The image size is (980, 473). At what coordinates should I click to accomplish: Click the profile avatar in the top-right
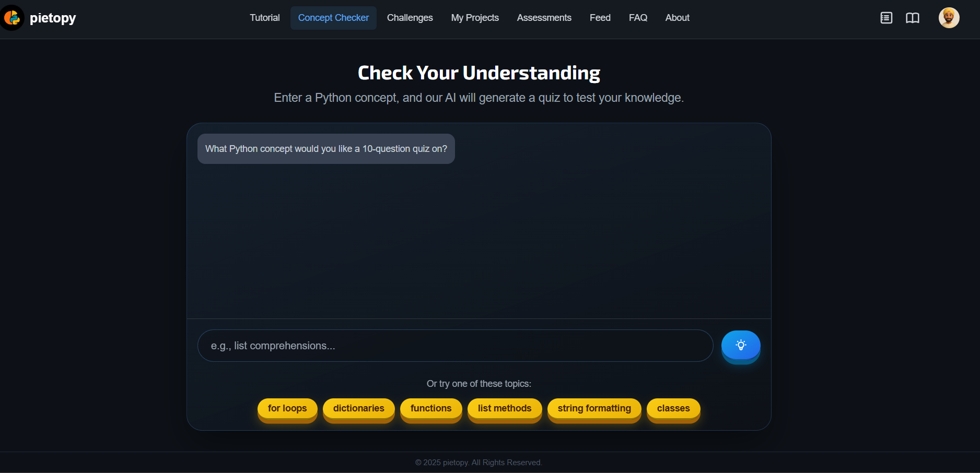coord(949,17)
